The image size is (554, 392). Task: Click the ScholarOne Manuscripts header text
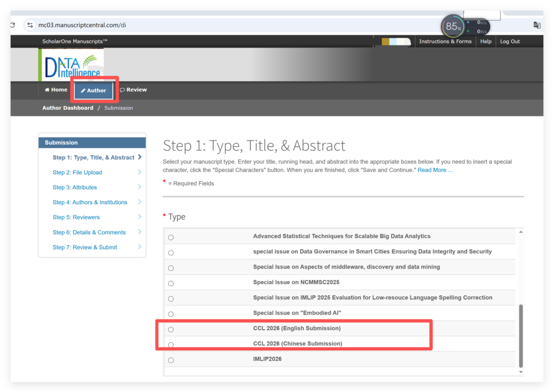point(75,41)
